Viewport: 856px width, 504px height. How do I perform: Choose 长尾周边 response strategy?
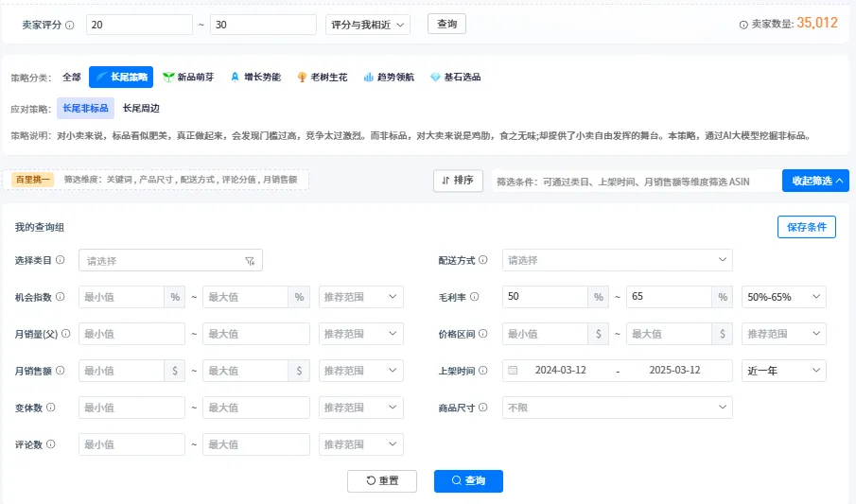click(x=141, y=108)
